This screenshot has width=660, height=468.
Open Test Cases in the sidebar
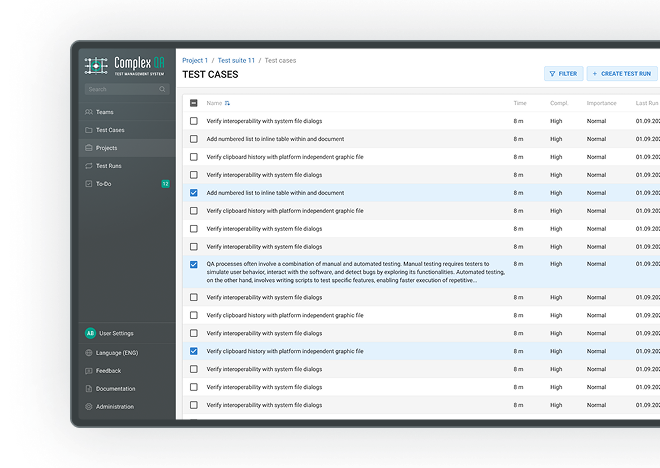pos(110,130)
